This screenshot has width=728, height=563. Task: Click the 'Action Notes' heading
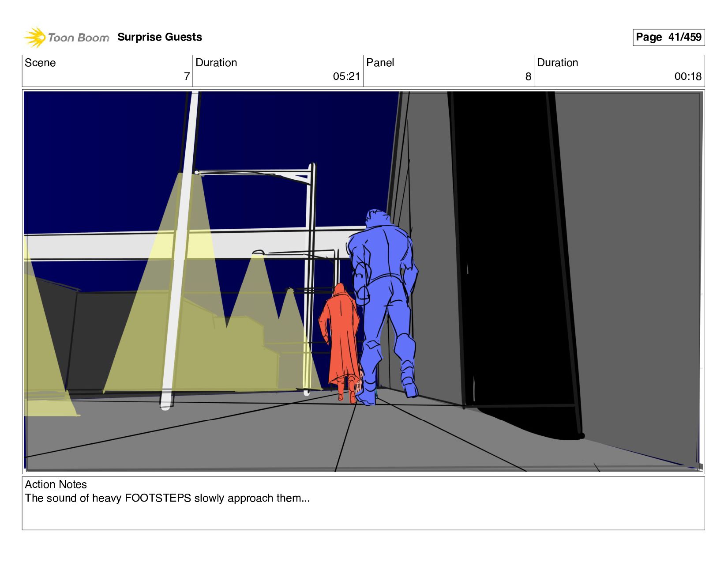click(x=56, y=484)
